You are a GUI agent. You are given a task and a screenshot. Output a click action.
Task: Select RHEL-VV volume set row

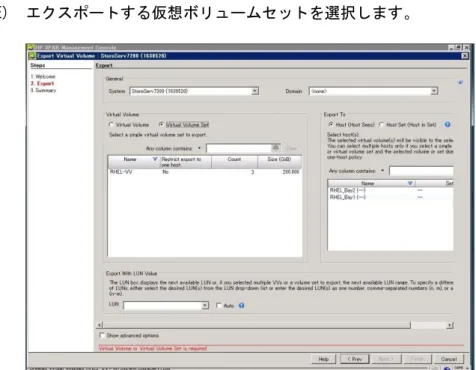tap(205, 172)
